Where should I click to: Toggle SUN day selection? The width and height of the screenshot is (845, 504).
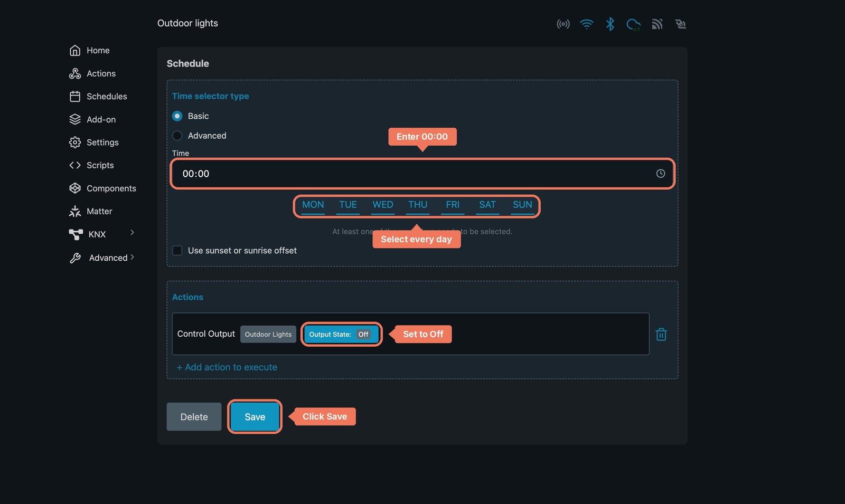522,205
